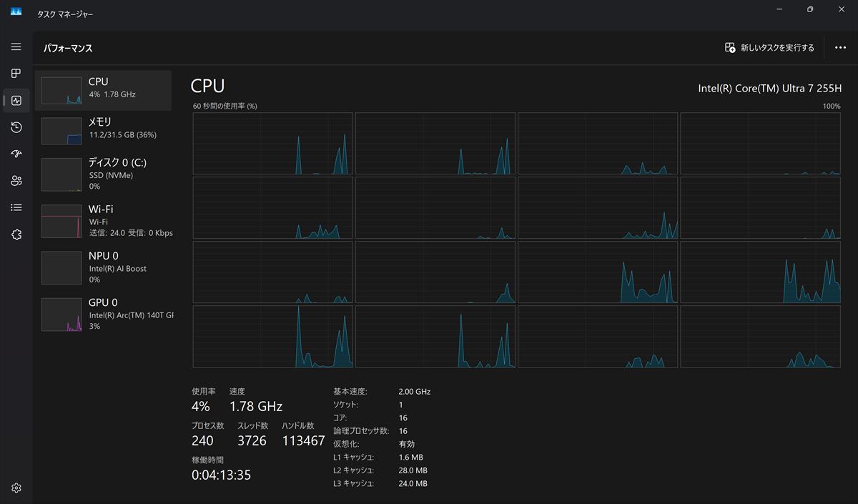This screenshot has height=504, width=858.
Task: Click the Wi-Fi mini graph thumbnail
Action: [x=61, y=222]
